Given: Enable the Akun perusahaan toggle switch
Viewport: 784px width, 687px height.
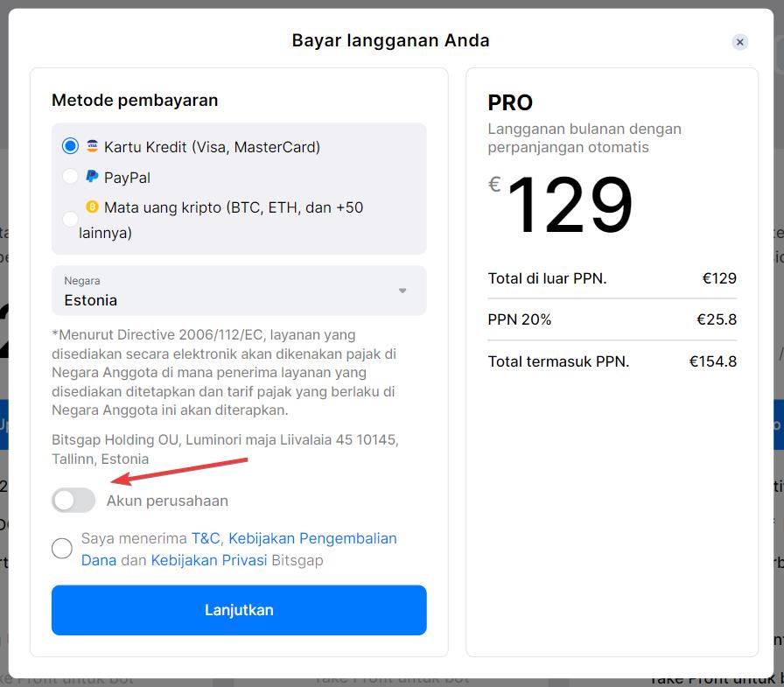Looking at the screenshot, I should point(73,501).
